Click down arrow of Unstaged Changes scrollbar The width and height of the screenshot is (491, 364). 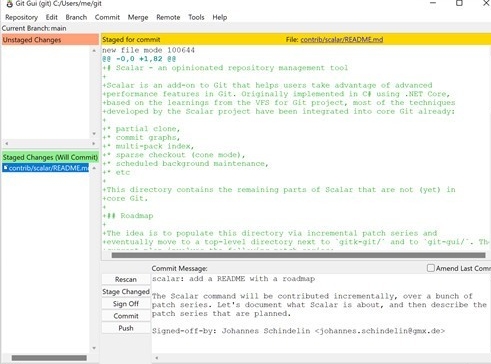click(x=94, y=134)
